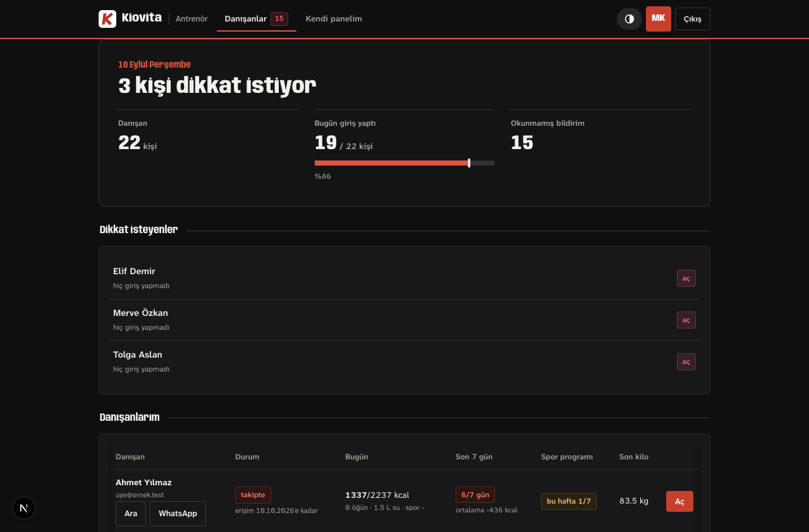Switch to the Danışanlar tab
This screenshot has height=532, width=809.
click(256, 19)
